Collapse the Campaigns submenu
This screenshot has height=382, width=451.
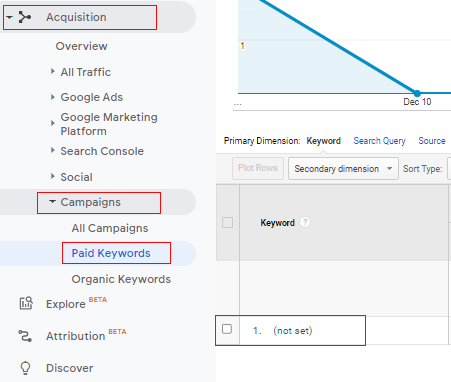tap(52, 201)
